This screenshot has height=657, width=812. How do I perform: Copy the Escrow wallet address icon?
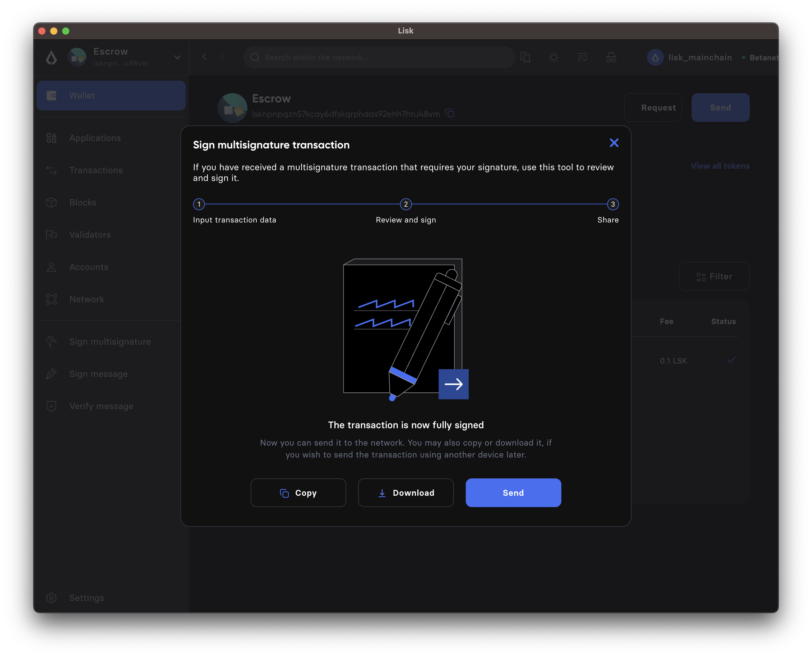coord(449,113)
